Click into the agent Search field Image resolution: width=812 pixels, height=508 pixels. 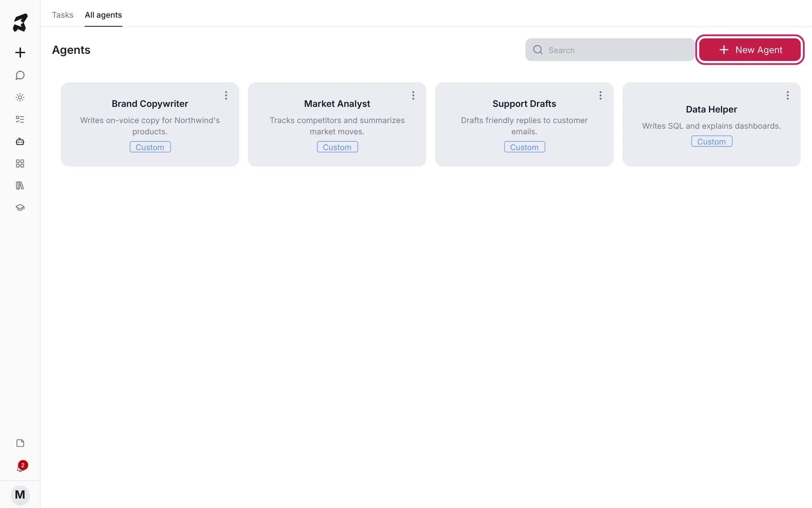[610, 50]
